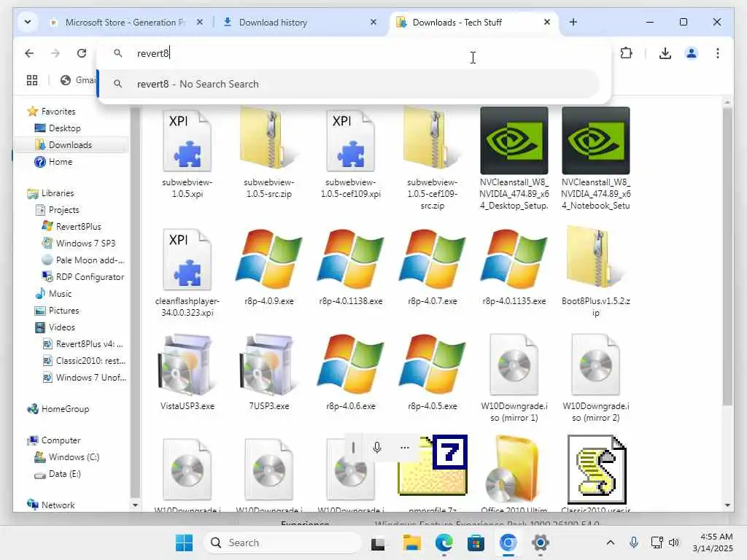Select Downloads in the sidebar
747x560 pixels.
pos(70,145)
